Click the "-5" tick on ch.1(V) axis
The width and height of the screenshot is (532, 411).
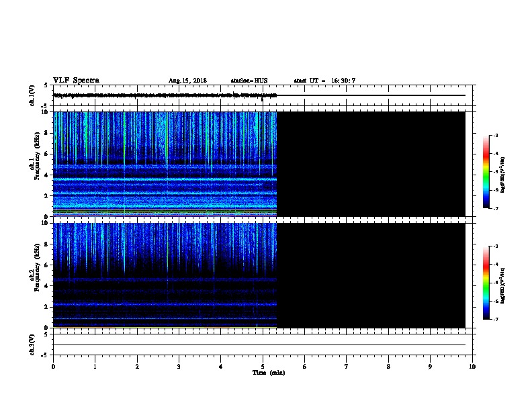[45, 106]
